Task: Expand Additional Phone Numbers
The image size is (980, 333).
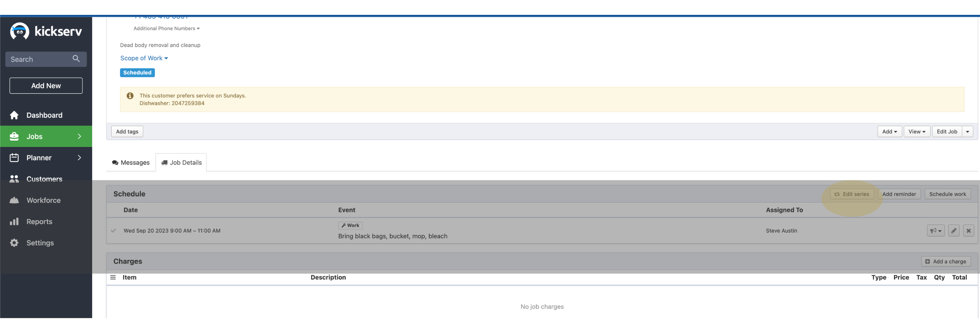Action: (x=167, y=29)
